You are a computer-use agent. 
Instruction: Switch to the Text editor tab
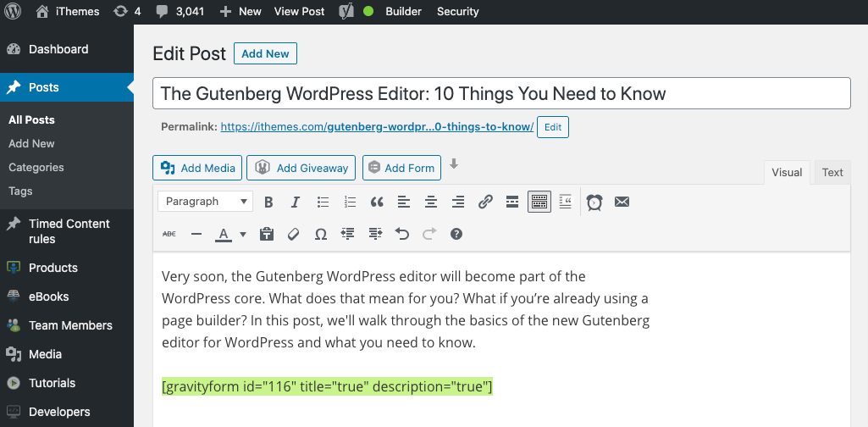(x=832, y=172)
